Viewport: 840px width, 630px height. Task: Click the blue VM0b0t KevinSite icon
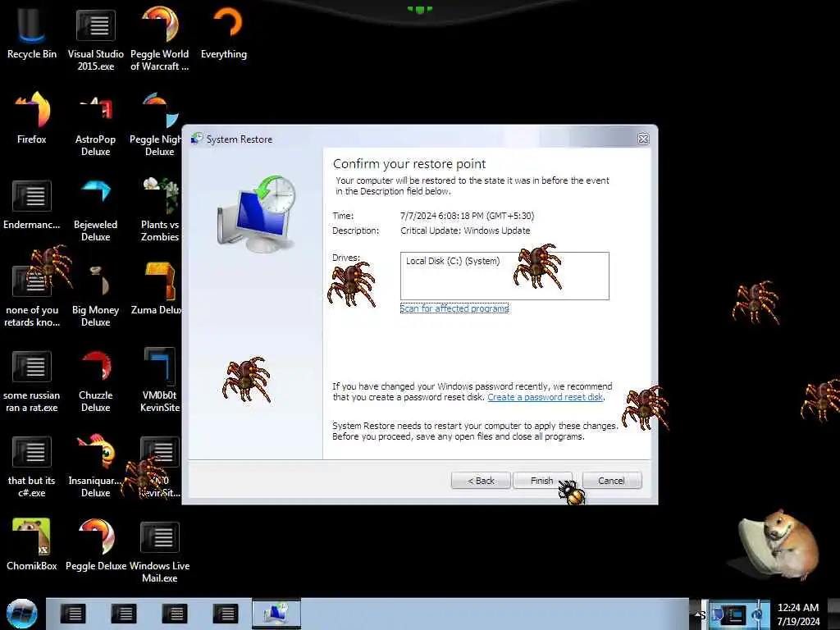point(160,381)
